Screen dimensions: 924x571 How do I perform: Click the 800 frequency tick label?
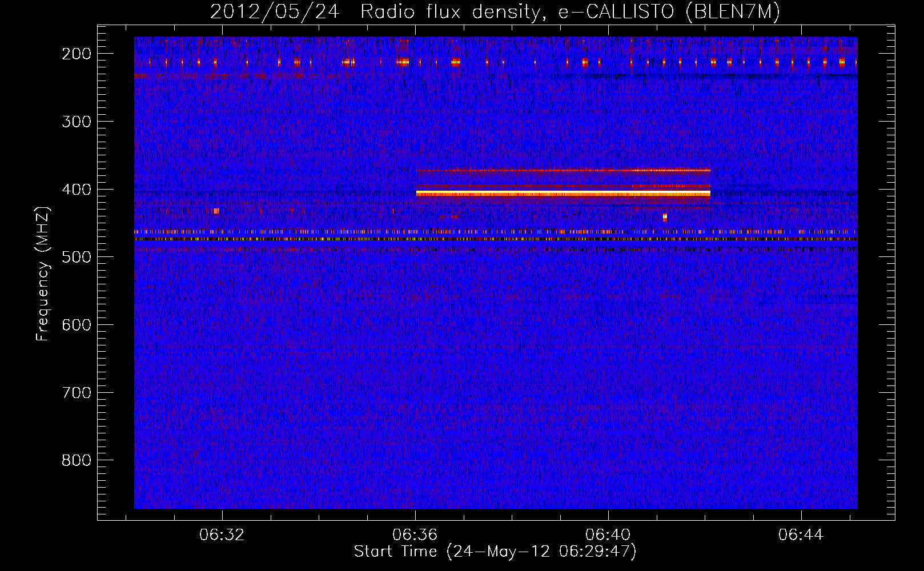[76, 460]
